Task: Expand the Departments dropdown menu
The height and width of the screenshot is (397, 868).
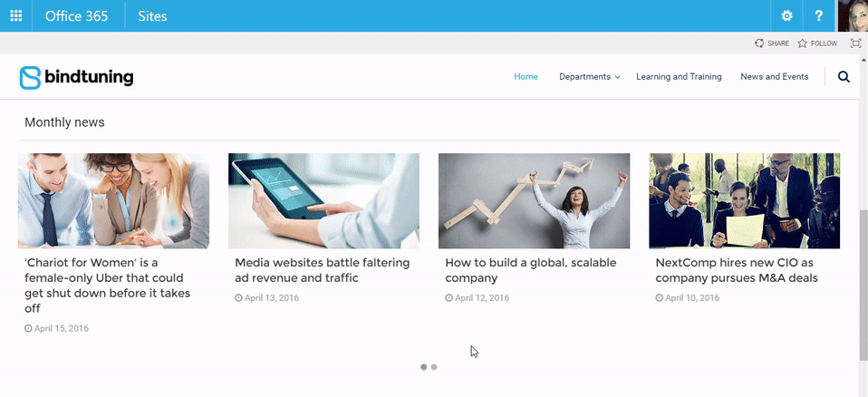Action: pyautogui.click(x=590, y=77)
